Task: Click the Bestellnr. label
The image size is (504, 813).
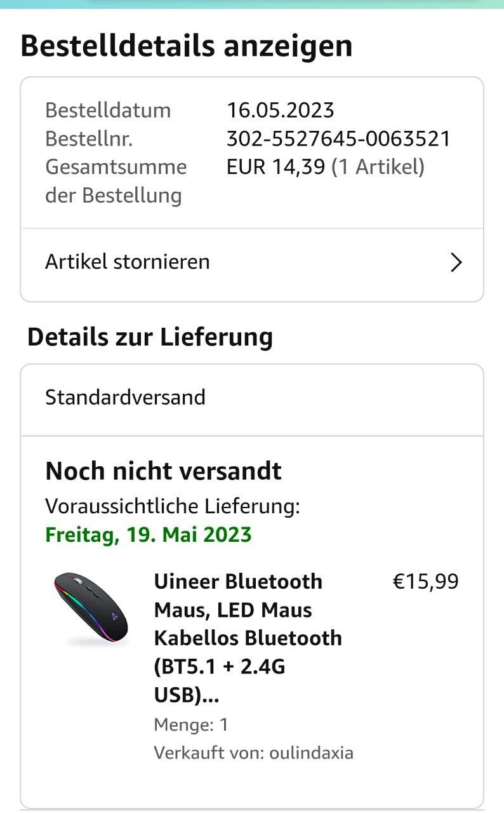Action: pyautogui.click(x=89, y=138)
